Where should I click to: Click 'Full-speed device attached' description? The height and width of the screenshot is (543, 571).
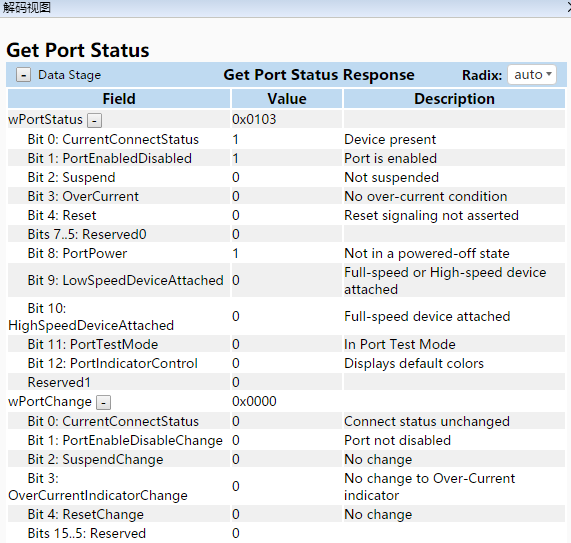coord(427,316)
